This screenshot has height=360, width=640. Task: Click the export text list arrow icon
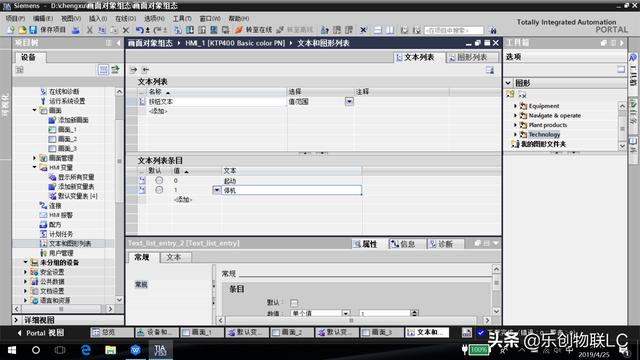coord(133,70)
